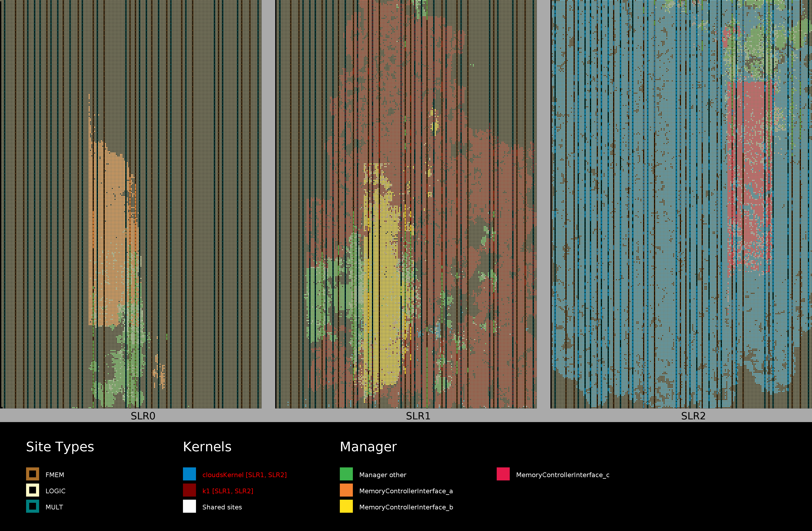Click the cloudsKernel [SLR1, SLR2] label

[244, 475]
